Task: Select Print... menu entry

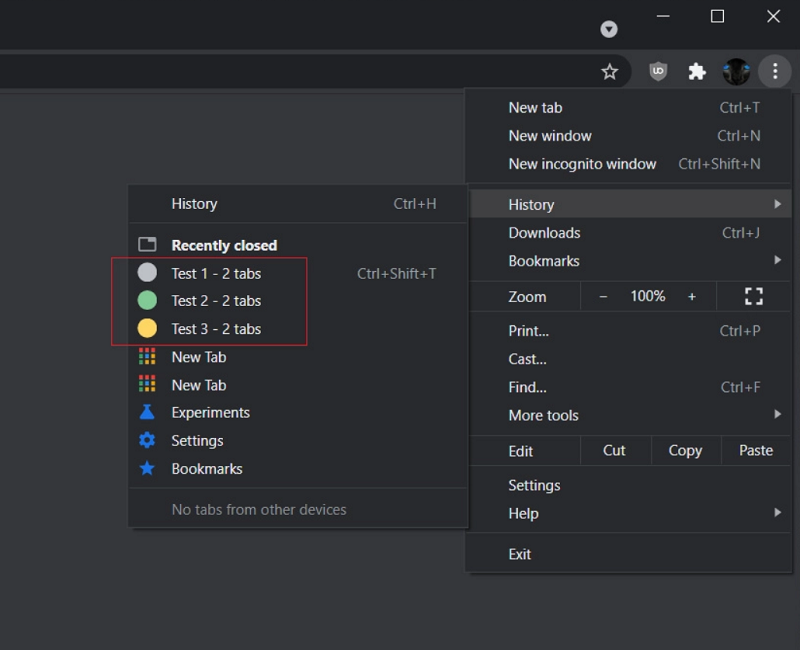Action: 629,331
